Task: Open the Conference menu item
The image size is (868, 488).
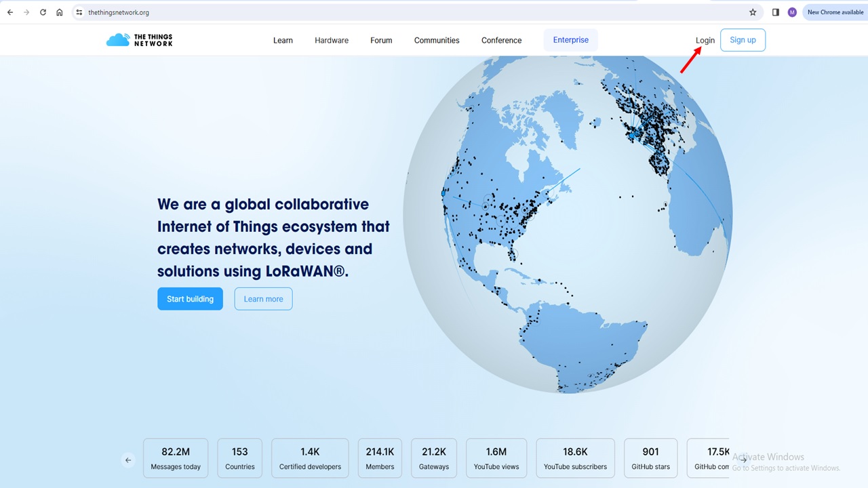Action: pos(502,40)
